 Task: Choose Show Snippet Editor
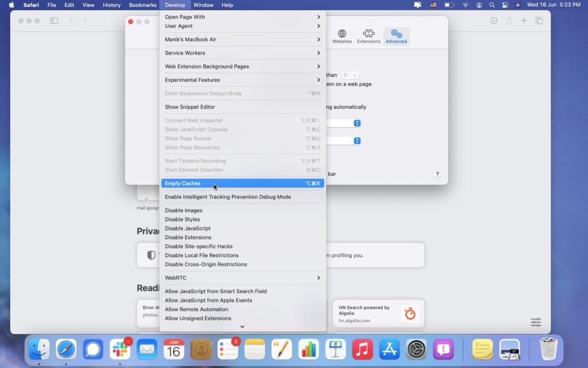coord(189,106)
